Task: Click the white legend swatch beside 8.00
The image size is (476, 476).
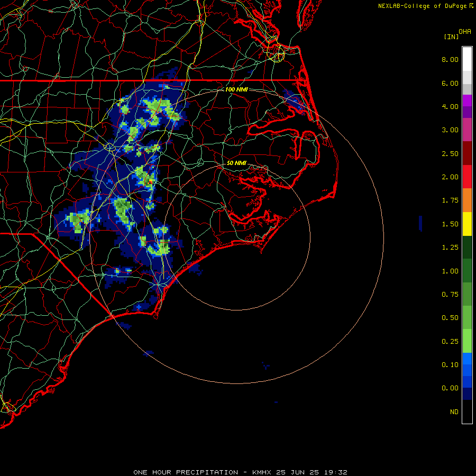Action: tap(467, 59)
